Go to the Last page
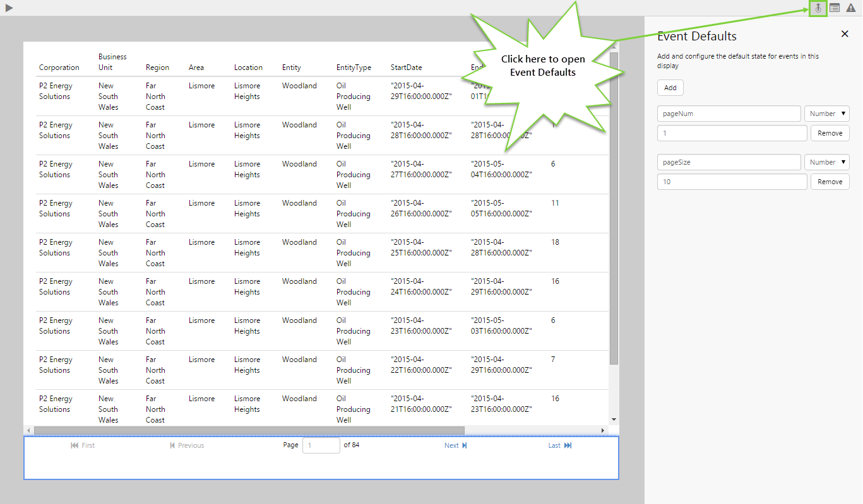 [x=559, y=445]
